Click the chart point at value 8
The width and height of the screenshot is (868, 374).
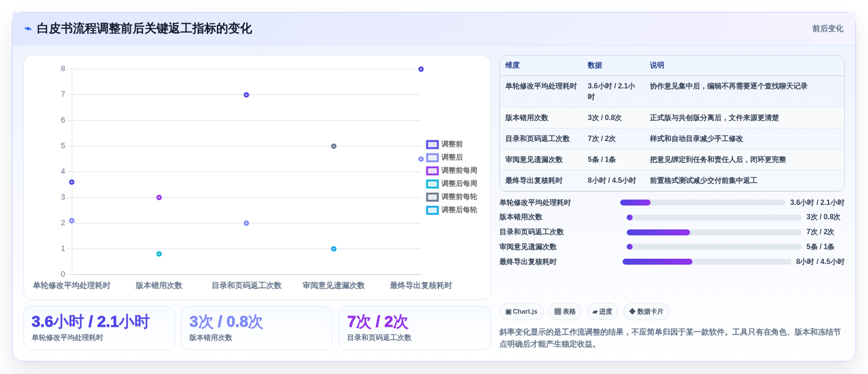(421, 69)
